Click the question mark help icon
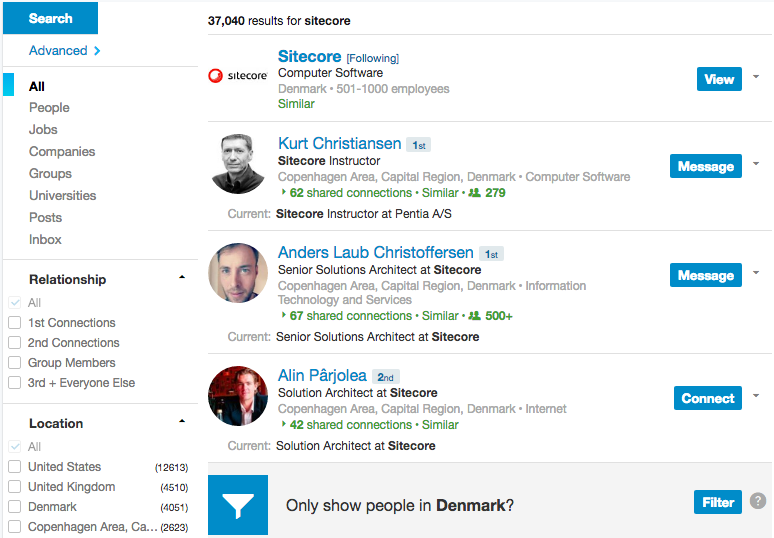The width and height of the screenshot is (774, 538). coord(758,502)
